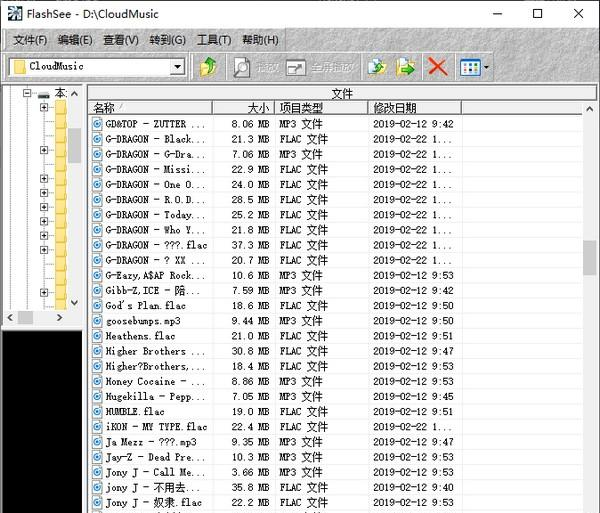This screenshot has width=600, height=513.
Task: Select file Ja Mezz - ???.mp3
Action: click(151, 442)
